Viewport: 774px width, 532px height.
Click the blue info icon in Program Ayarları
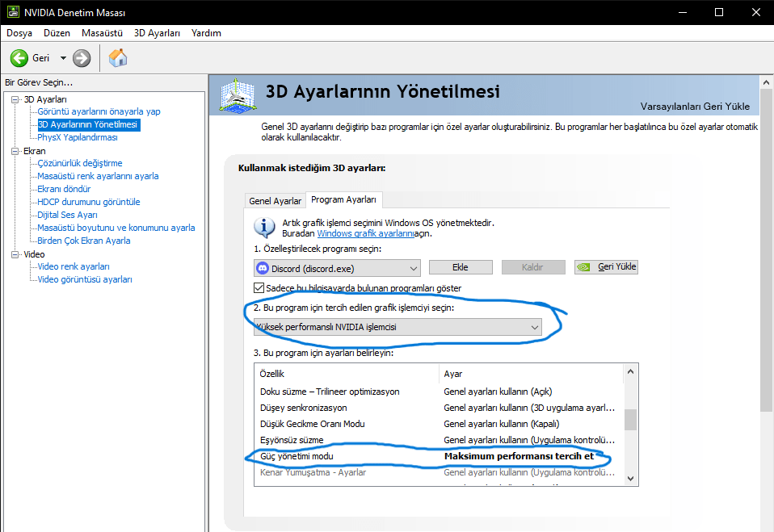tap(264, 228)
